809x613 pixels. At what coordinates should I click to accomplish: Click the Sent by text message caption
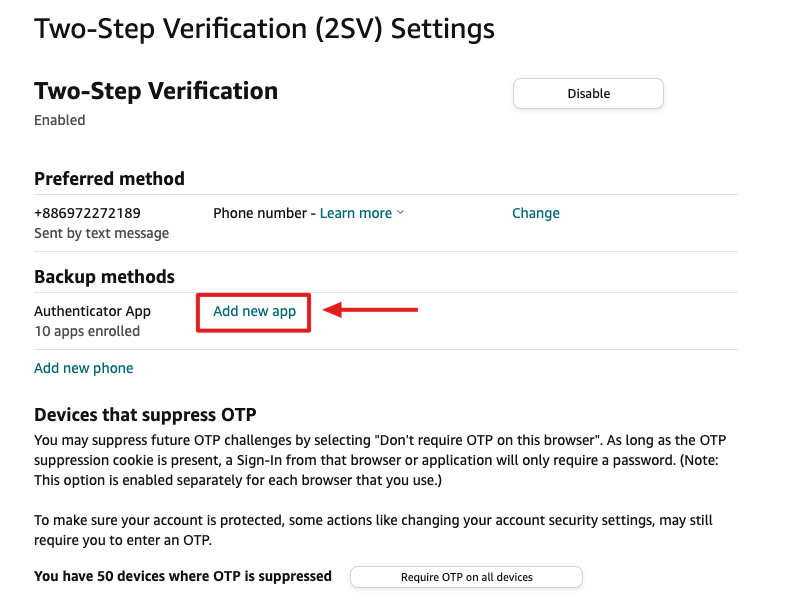tap(102, 233)
